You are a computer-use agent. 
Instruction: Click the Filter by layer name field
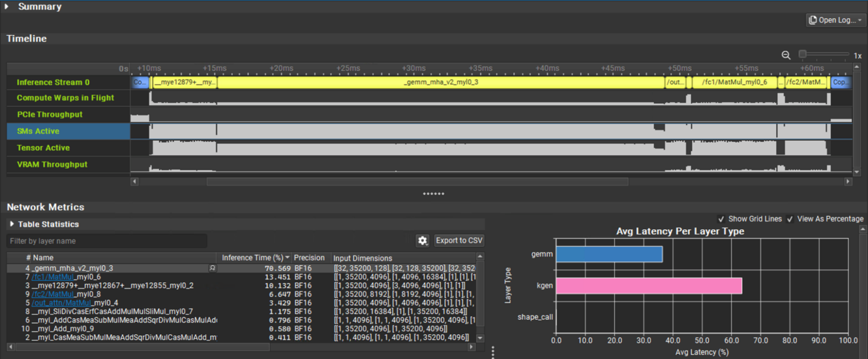(x=107, y=240)
